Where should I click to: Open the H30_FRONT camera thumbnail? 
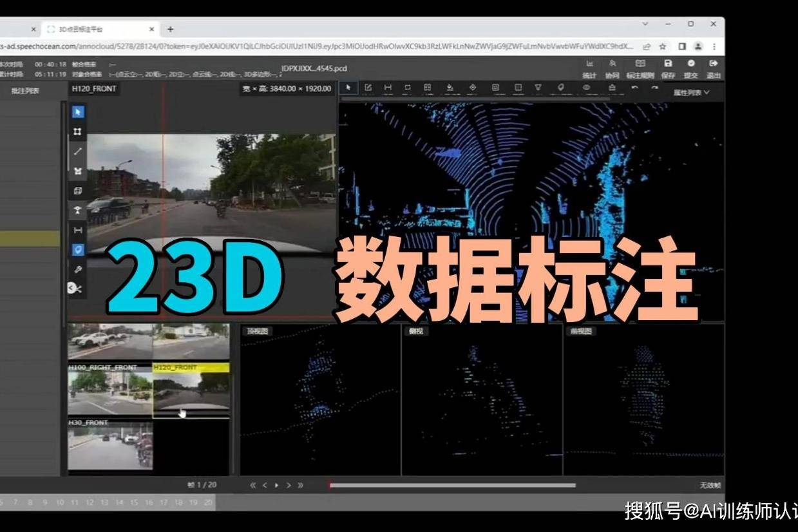tap(110, 444)
